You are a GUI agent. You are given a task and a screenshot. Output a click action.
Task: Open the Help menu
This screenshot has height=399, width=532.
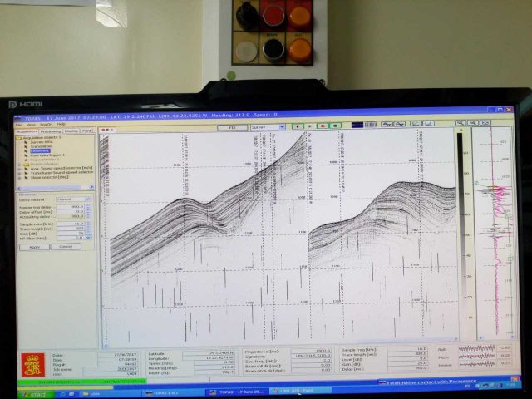[x=61, y=124]
